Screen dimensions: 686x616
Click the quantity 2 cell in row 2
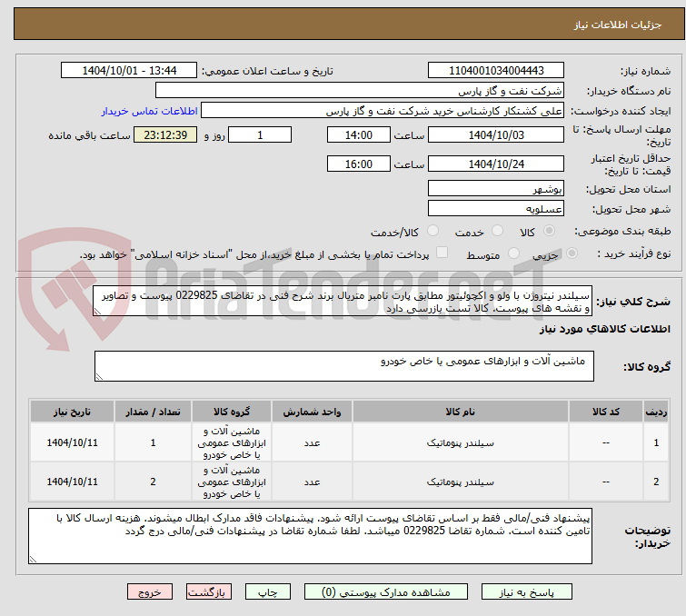point(153,482)
